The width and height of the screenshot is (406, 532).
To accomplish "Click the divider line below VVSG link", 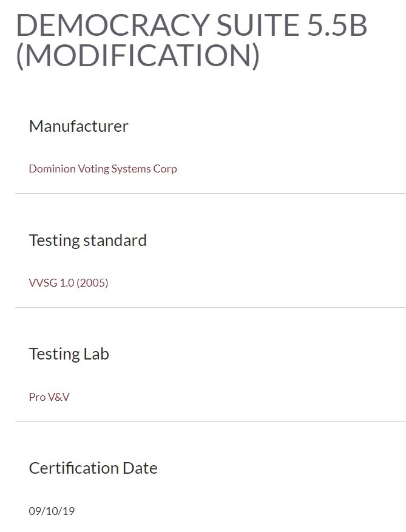I will click(x=210, y=307).
